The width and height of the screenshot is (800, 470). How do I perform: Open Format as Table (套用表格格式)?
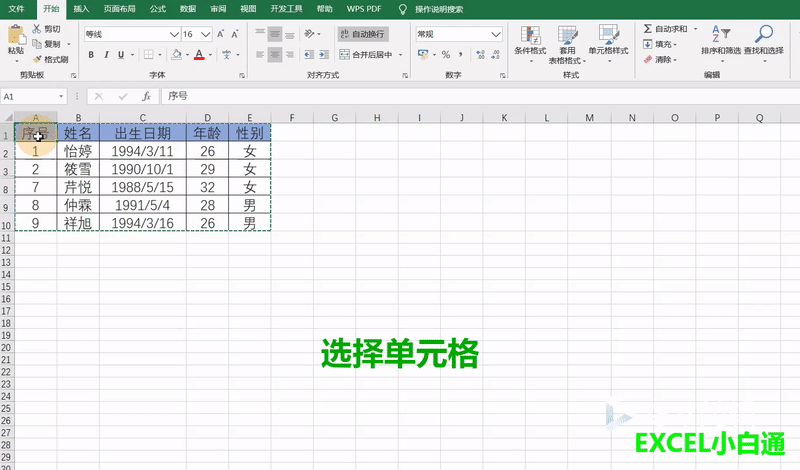click(567, 45)
